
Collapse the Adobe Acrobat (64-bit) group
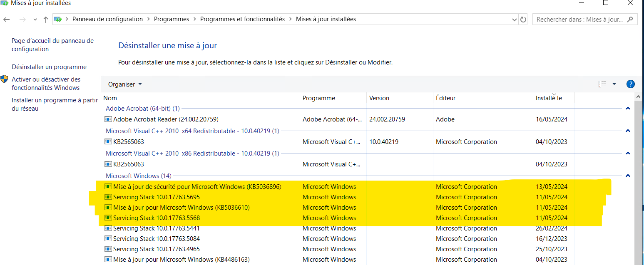tap(628, 109)
